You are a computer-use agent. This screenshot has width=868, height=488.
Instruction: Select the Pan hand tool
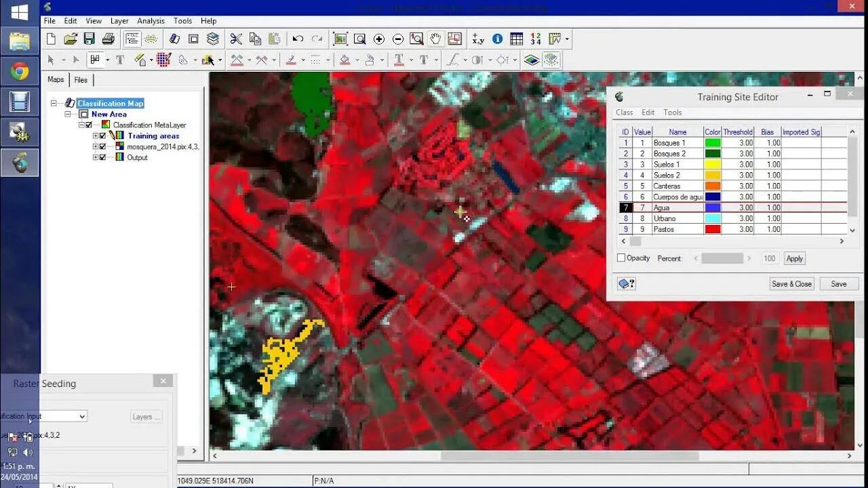(x=435, y=39)
